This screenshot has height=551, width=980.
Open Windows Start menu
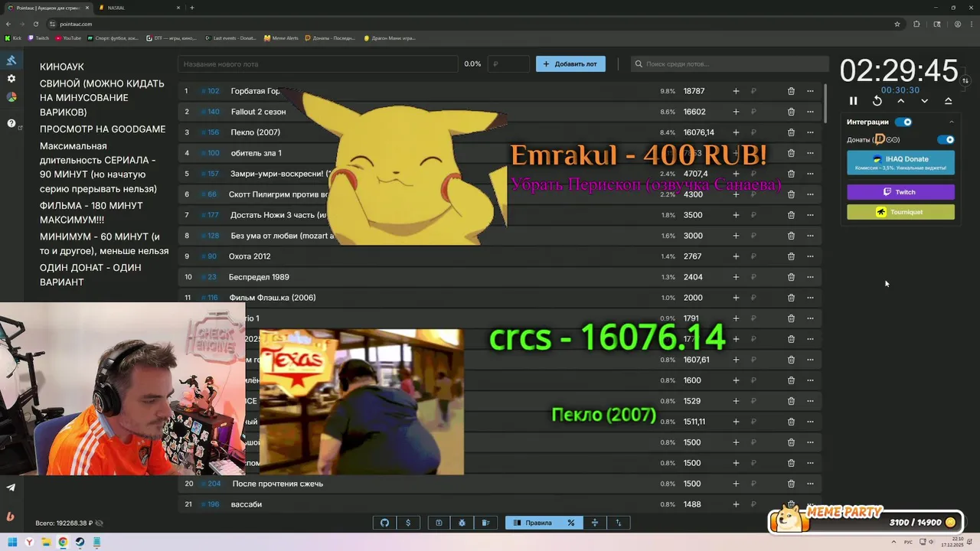point(12,542)
